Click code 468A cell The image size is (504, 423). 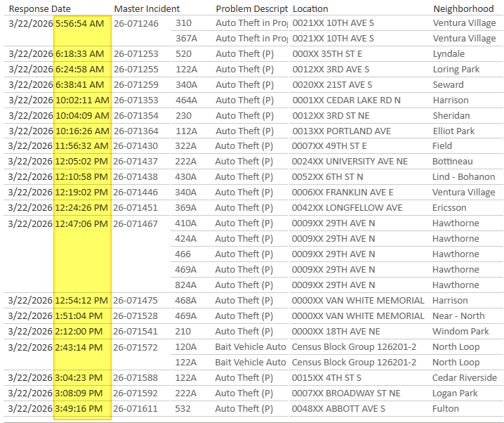click(186, 300)
